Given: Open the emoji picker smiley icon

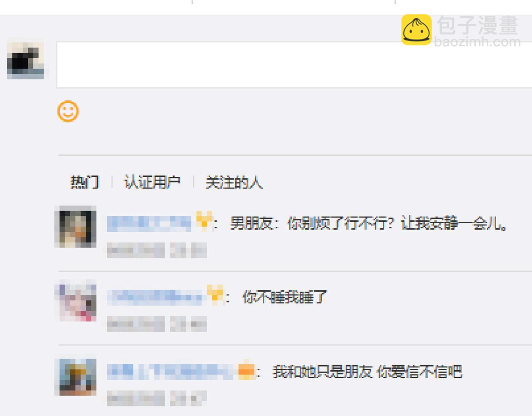Looking at the screenshot, I should coord(68,111).
